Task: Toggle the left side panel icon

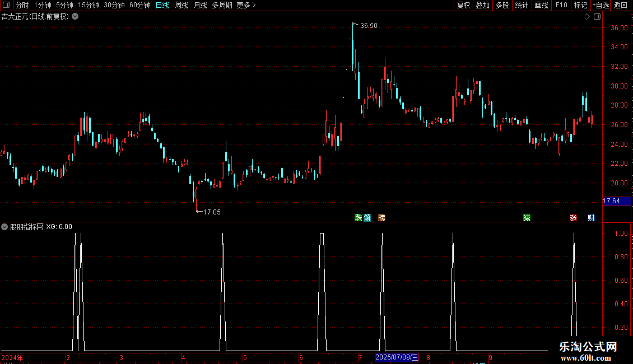Action: (6, 5)
